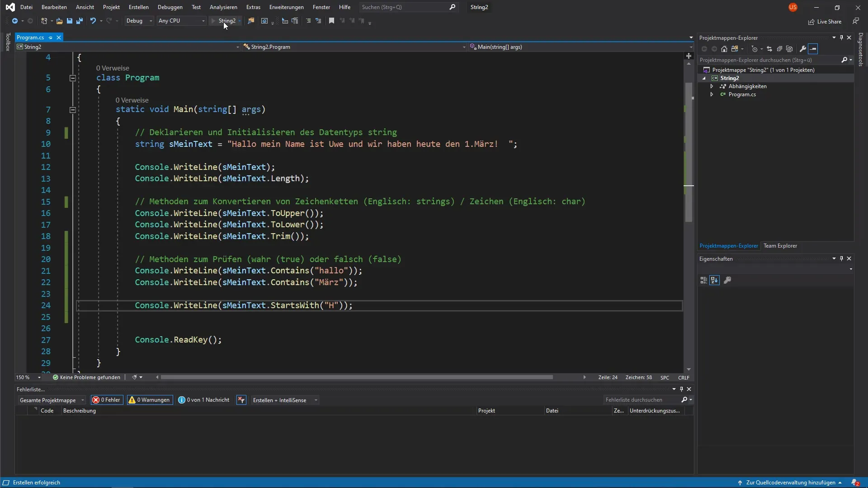Open the Diagnosetools side tab
This screenshot has height=488, width=868.
pyautogui.click(x=860, y=50)
